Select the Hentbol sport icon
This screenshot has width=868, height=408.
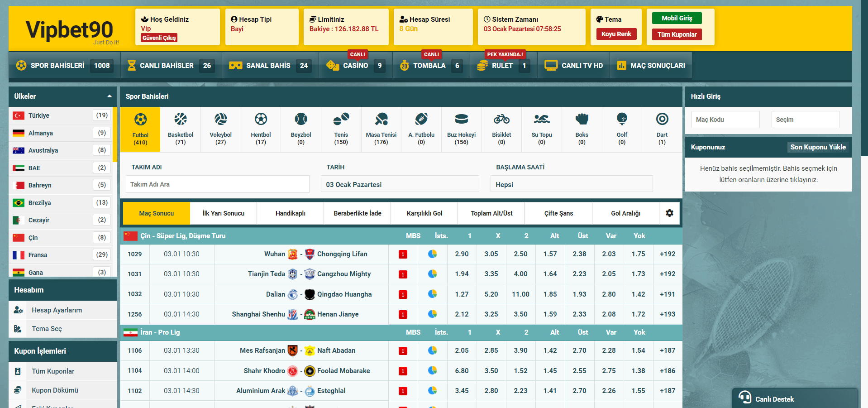coord(261,119)
